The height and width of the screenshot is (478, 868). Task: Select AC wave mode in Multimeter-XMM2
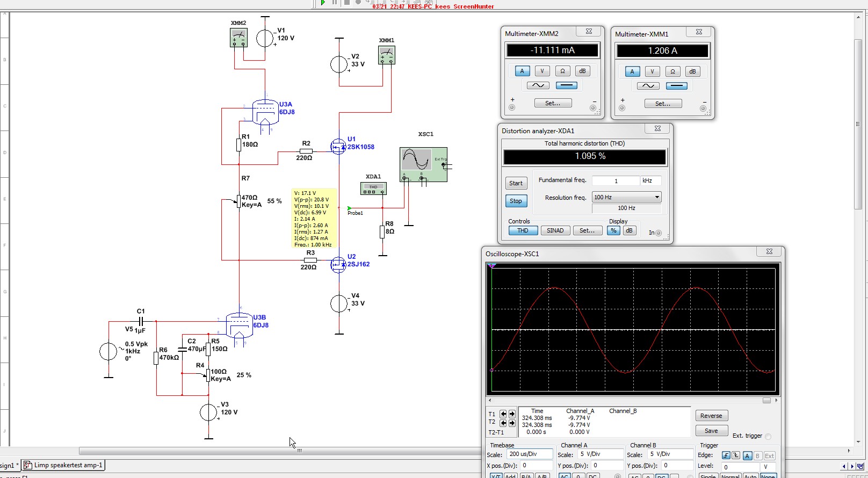pos(538,85)
